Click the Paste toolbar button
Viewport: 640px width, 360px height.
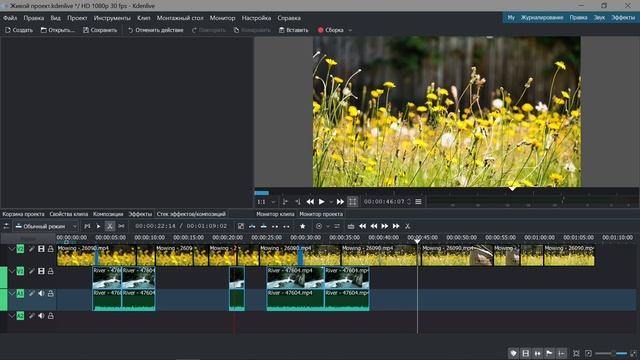coord(293,30)
